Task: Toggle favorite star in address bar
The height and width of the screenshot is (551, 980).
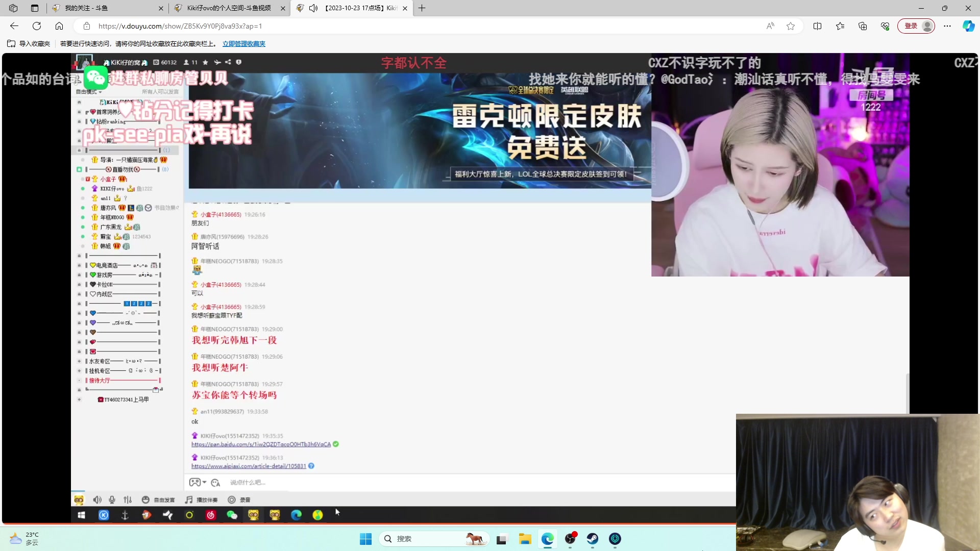Action: [x=791, y=26]
